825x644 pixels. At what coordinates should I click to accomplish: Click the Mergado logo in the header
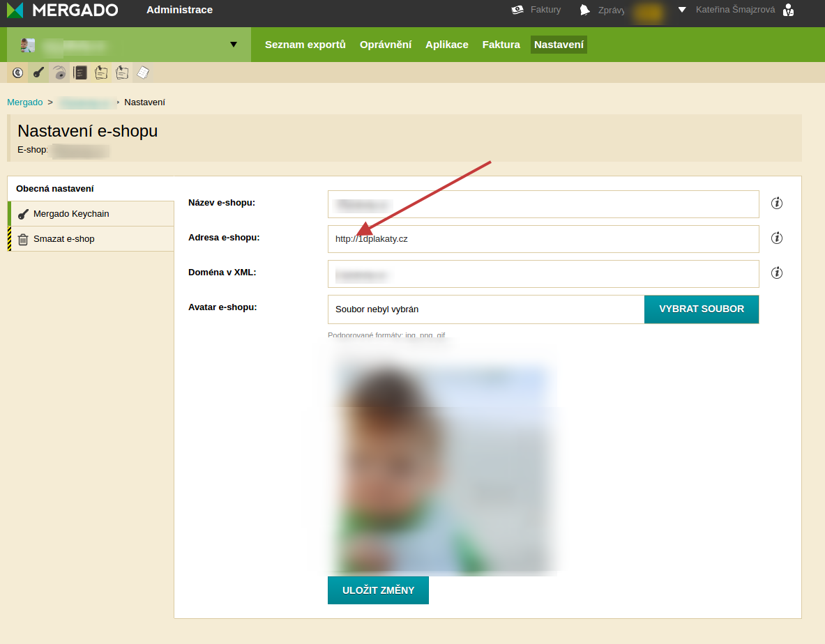(x=63, y=10)
